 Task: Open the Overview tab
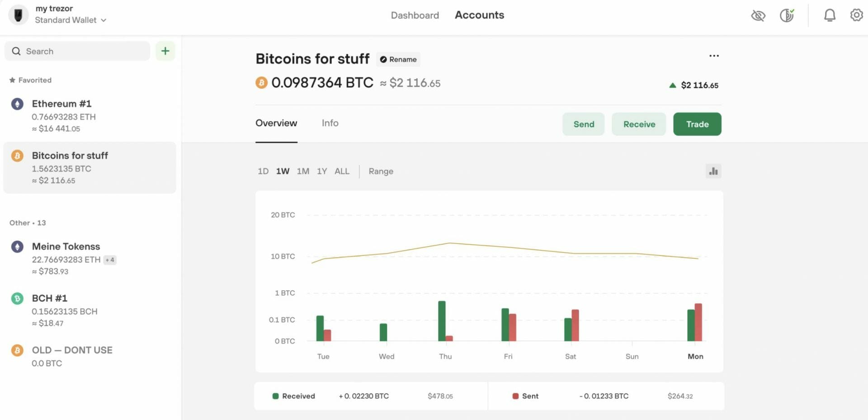tap(276, 123)
